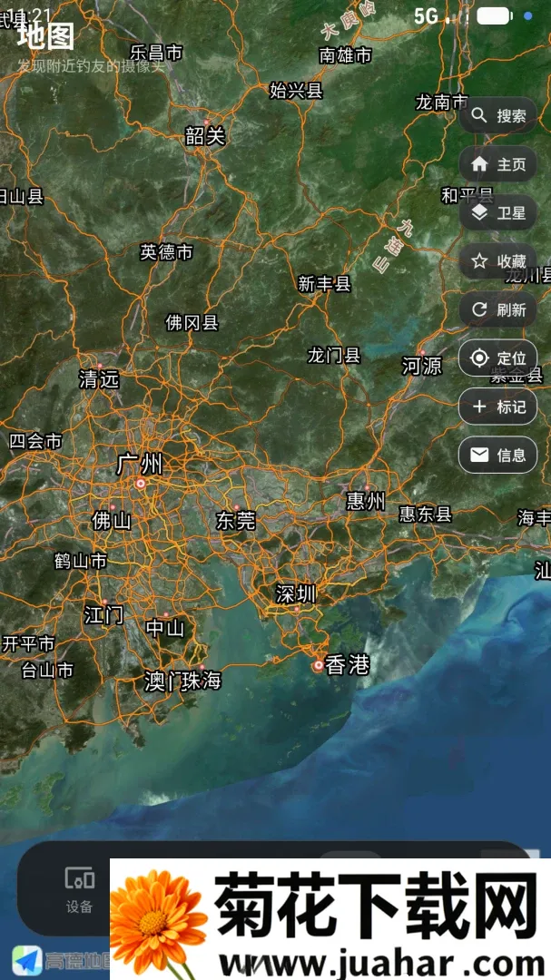Select 开平市 label on map

click(28, 643)
